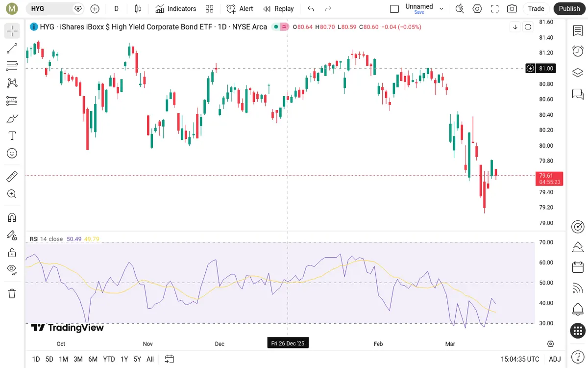Screen dimensions: 588x368
Task: Open the patterns drawing tool
Action: coord(12,83)
